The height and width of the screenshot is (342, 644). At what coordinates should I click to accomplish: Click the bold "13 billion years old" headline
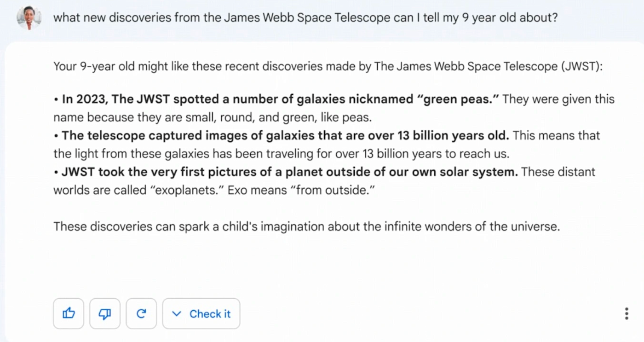click(x=285, y=136)
